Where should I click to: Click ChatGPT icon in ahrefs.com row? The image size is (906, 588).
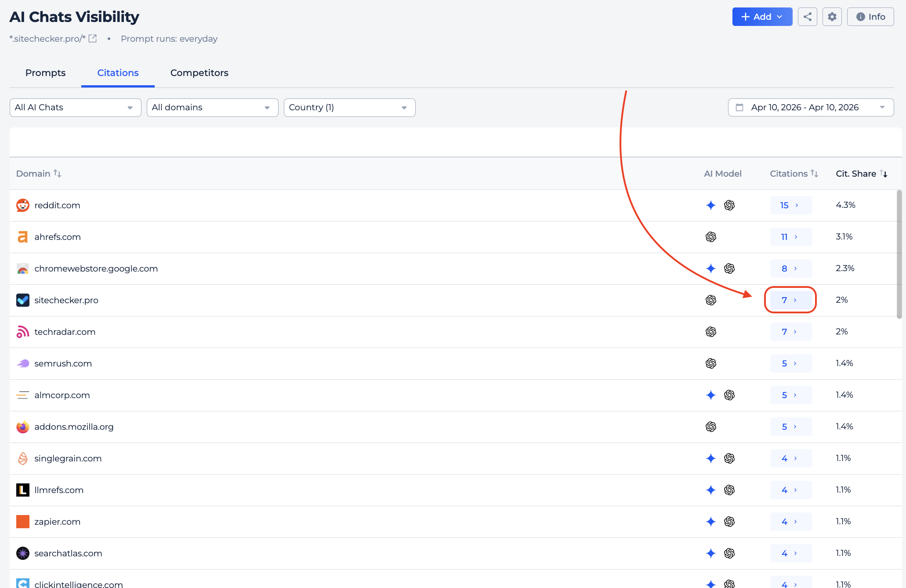[710, 237]
